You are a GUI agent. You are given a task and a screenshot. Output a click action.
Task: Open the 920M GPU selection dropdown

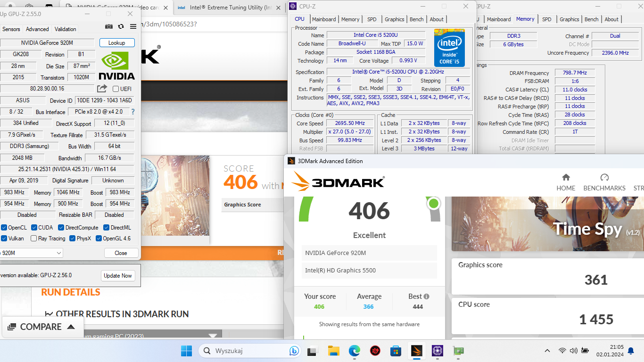tap(31, 253)
